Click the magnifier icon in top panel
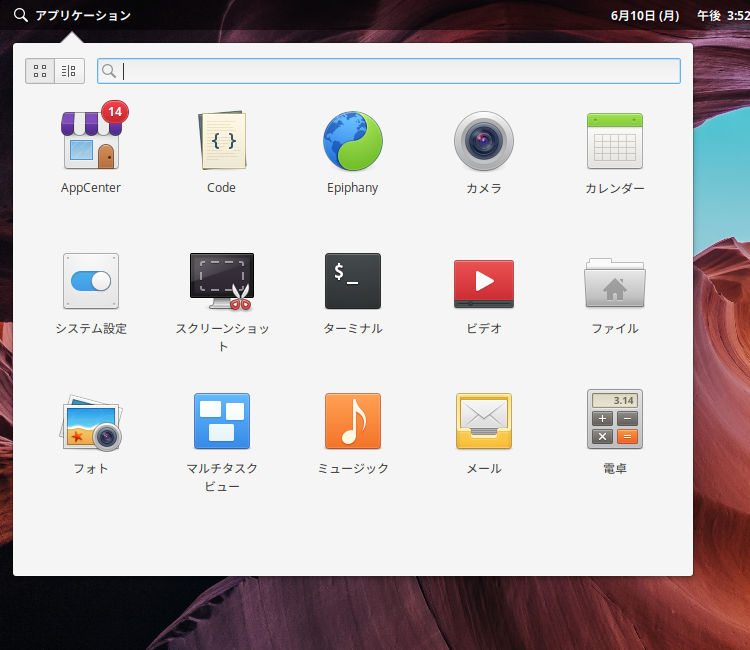 (21, 15)
